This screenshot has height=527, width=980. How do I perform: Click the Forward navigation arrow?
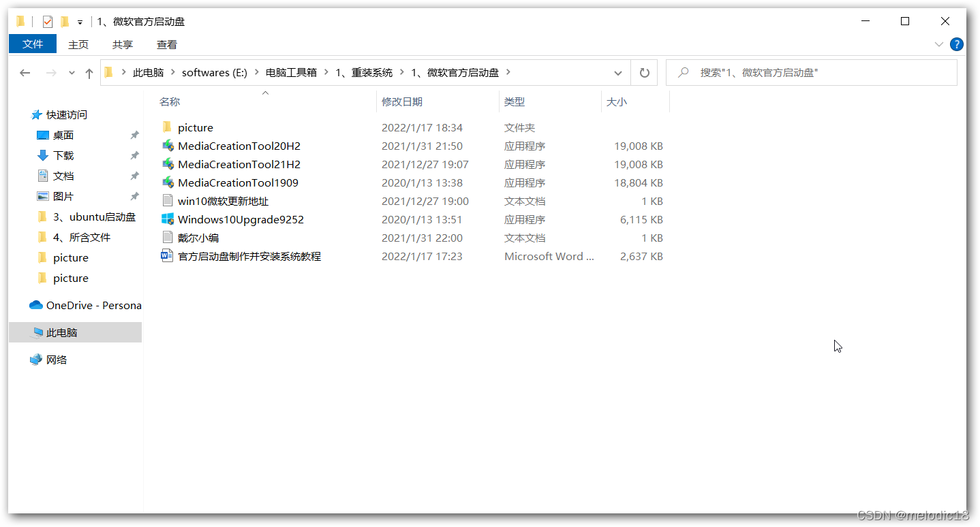tap(50, 73)
